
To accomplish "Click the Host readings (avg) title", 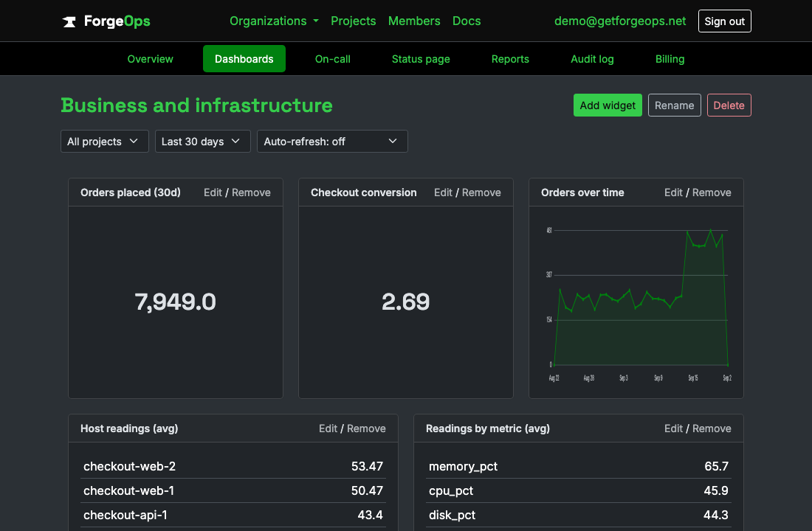I will (x=129, y=428).
